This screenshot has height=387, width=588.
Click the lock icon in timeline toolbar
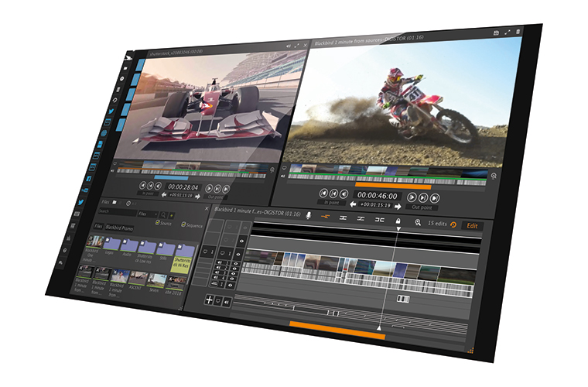[x=398, y=222]
